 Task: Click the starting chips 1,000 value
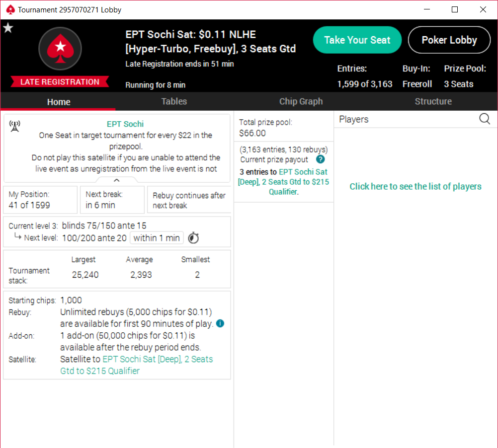coord(71,300)
